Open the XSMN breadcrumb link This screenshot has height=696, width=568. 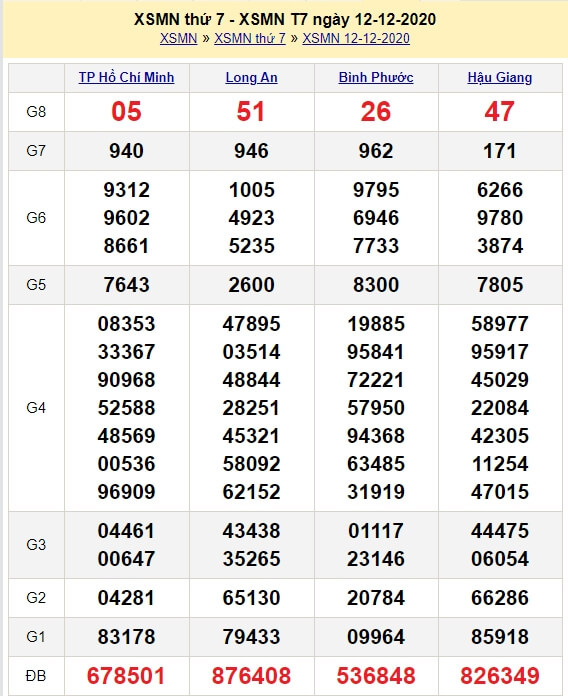point(178,38)
